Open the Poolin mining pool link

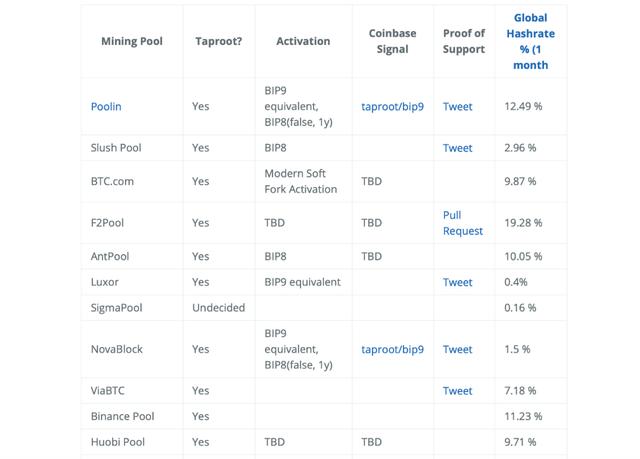coord(106,106)
